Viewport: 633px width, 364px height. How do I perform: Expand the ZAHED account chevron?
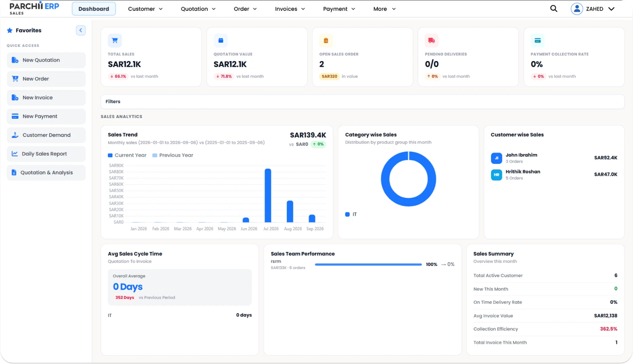611,9
